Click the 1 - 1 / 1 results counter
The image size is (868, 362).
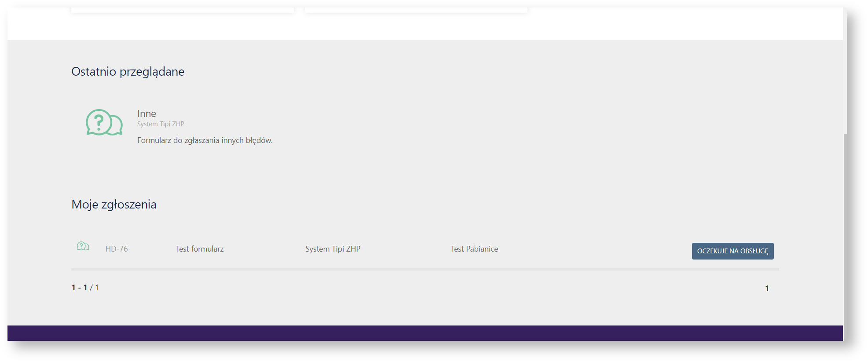click(85, 288)
